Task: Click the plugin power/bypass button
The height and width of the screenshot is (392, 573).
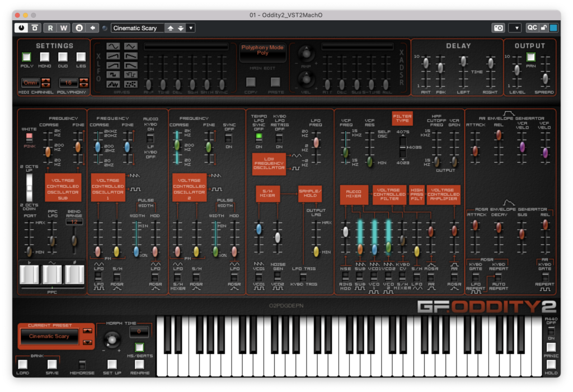Action: 21,28
